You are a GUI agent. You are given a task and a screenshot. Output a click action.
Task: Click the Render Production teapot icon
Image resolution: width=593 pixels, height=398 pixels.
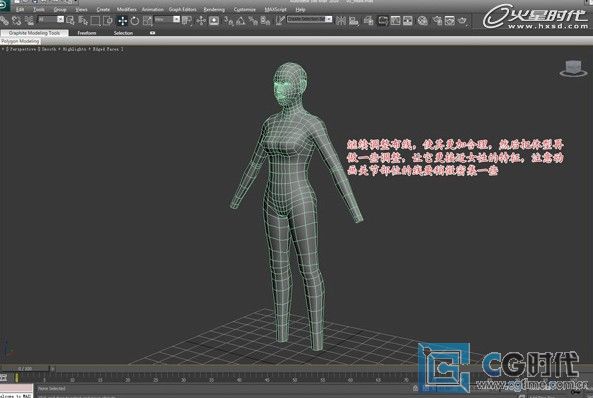tap(462, 20)
